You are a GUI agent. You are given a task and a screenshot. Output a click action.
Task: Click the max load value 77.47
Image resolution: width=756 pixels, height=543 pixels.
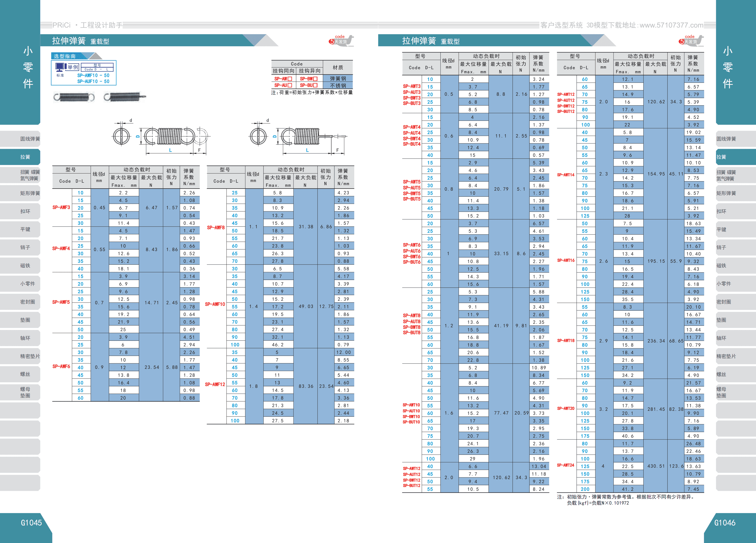[x=501, y=413]
